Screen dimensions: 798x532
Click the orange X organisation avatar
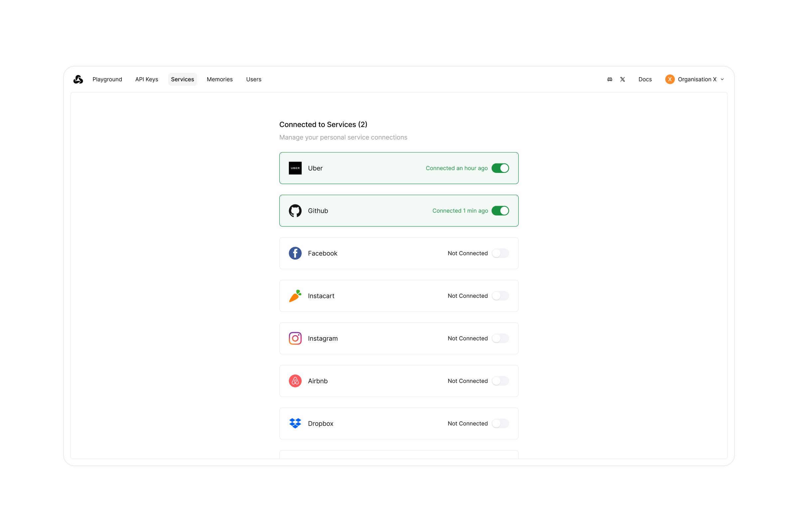[670, 79]
